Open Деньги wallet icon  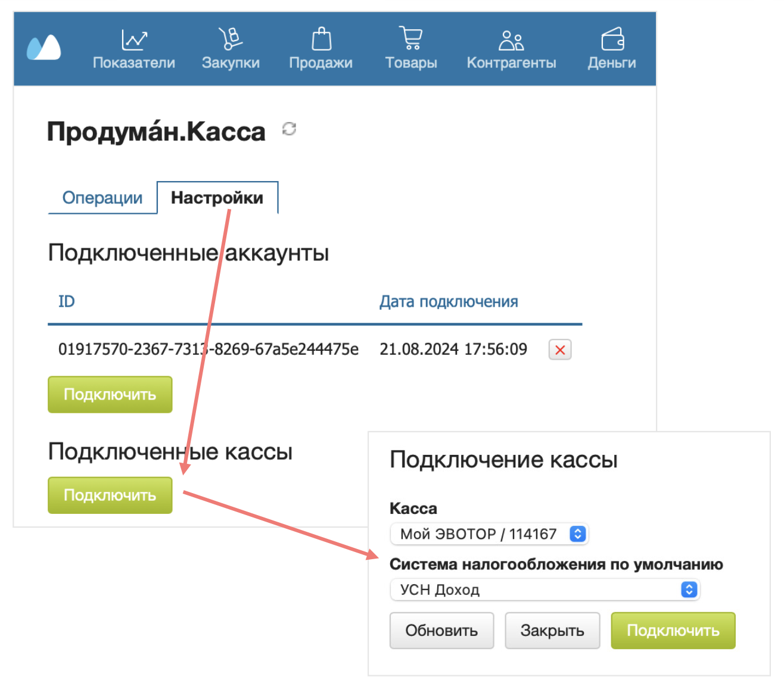tap(612, 39)
